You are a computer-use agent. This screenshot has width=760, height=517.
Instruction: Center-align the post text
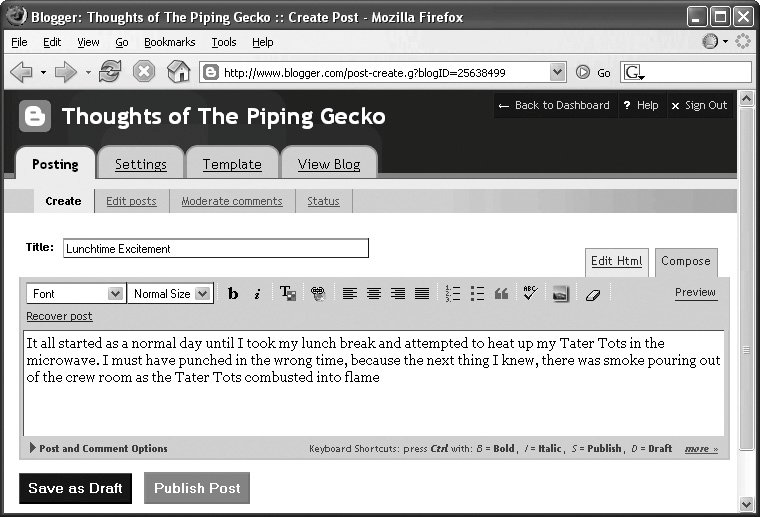(374, 293)
